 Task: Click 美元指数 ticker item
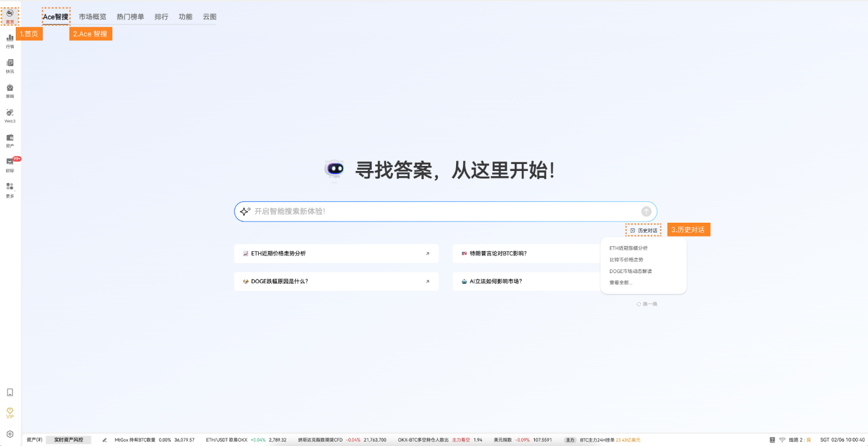tap(523, 440)
